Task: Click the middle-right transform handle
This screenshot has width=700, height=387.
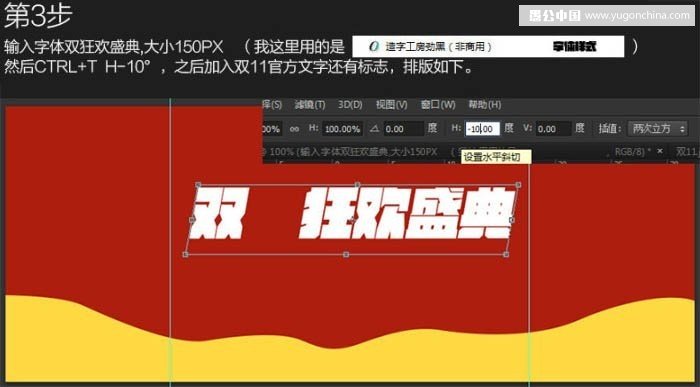Action: tap(512, 220)
